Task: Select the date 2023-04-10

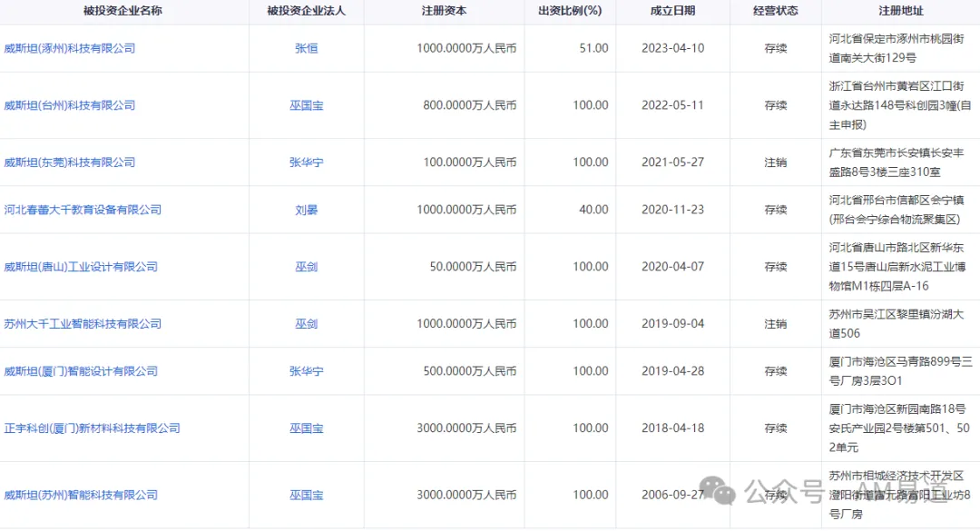Action: coord(672,48)
